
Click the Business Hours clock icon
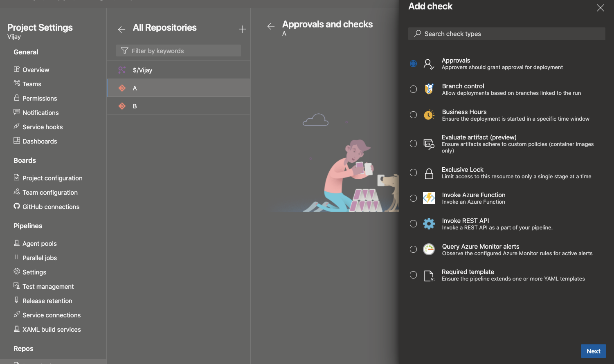pos(429,115)
